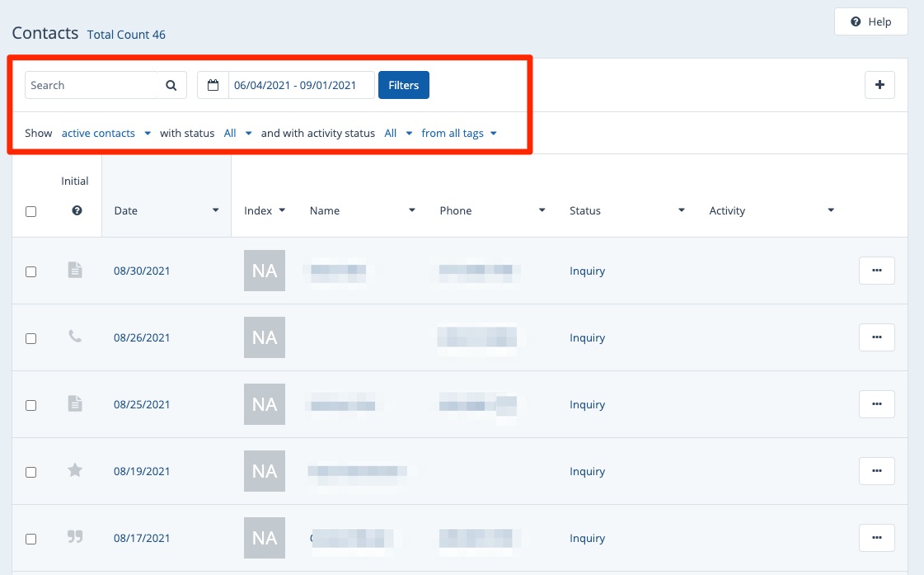This screenshot has height=575, width=924.
Task: Click the document icon on 08/30/2021 row
Action: coord(75,270)
